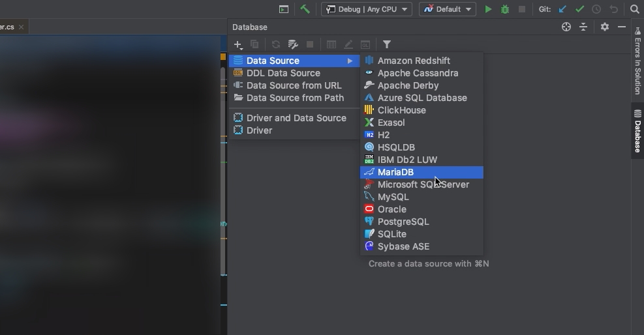Hide the Database panel with minus icon
This screenshot has height=335, width=644.
622,27
